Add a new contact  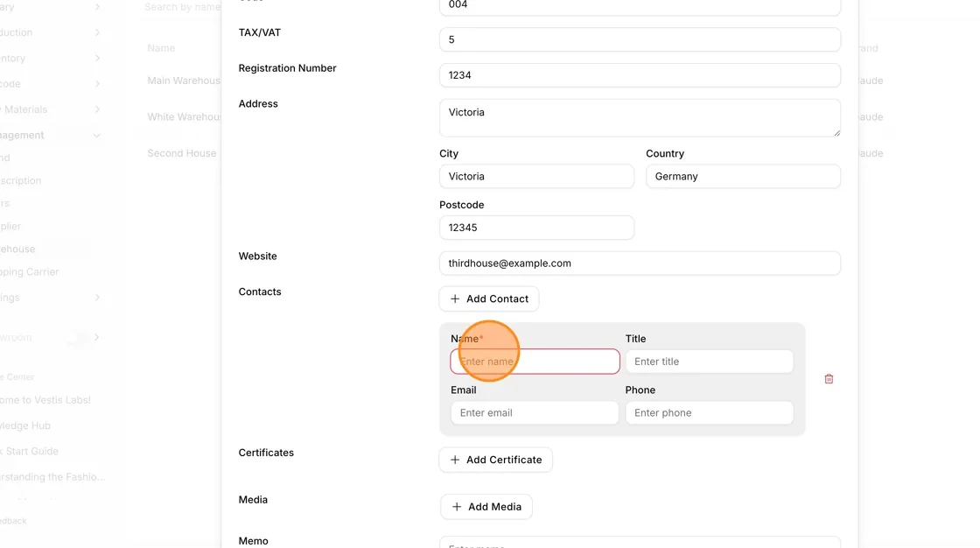(489, 299)
